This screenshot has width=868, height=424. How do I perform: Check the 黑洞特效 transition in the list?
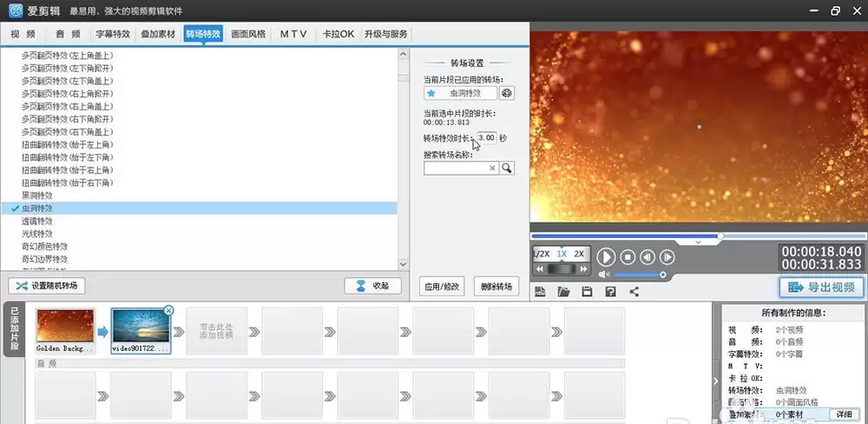click(37, 195)
